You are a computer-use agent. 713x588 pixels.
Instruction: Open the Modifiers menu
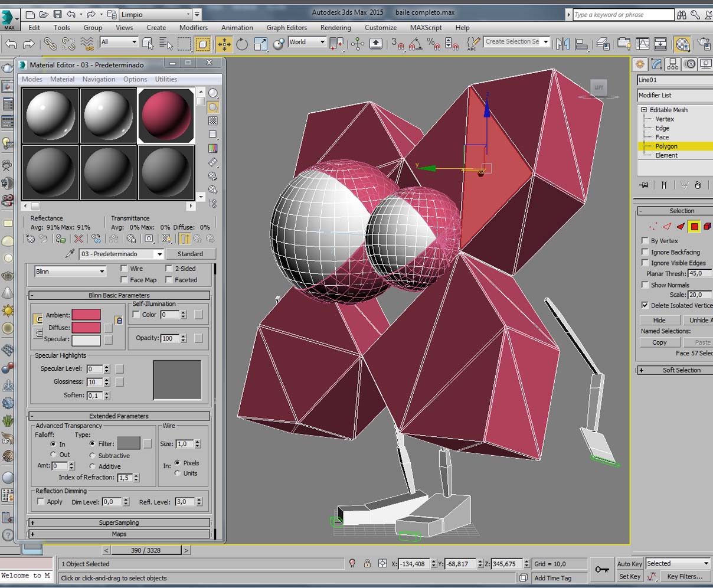(193, 28)
